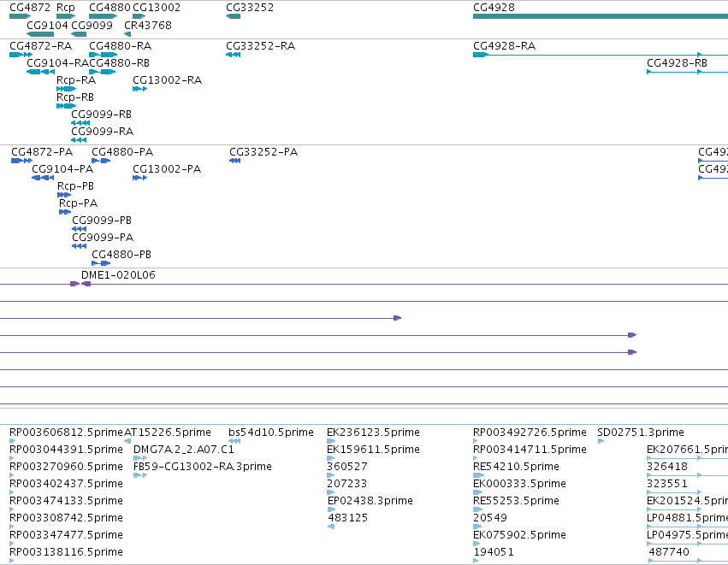Select transcript Rcp-RB
The height and width of the screenshot is (565, 728).
click(x=75, y=97)
